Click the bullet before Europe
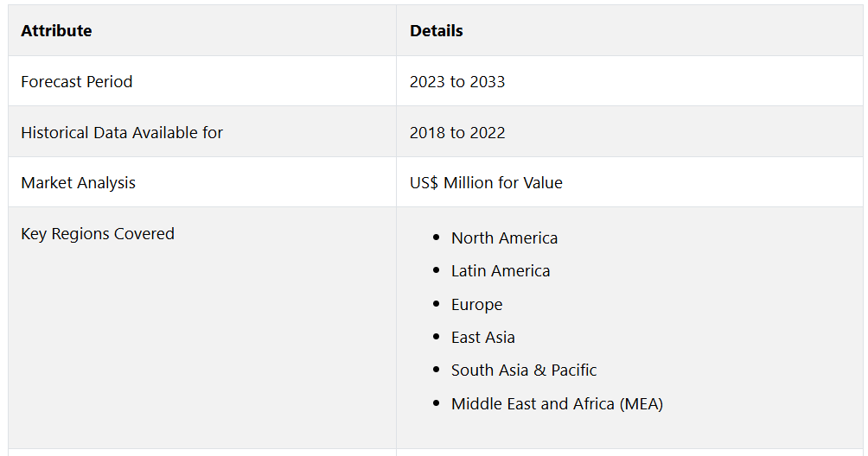The image size is (868, 456). pyautogui.click(x=437, y=304)
